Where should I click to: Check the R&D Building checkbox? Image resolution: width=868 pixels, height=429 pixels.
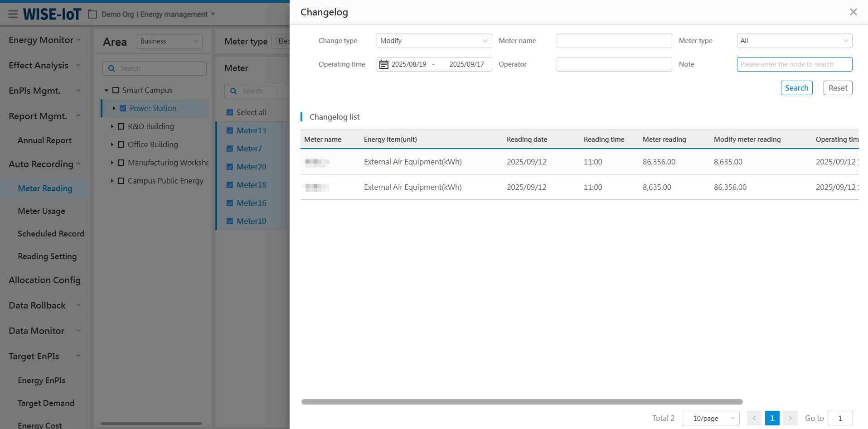pyautogui.click(x=121, y=126)
